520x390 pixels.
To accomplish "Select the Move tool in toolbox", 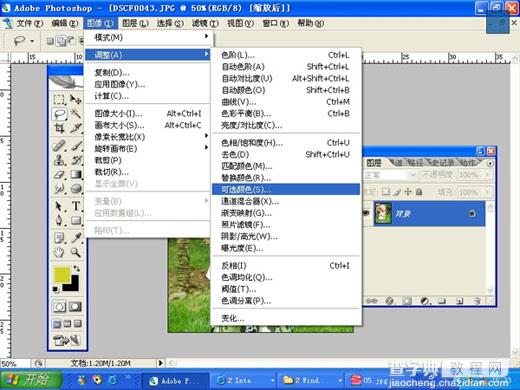I will 76,99.
